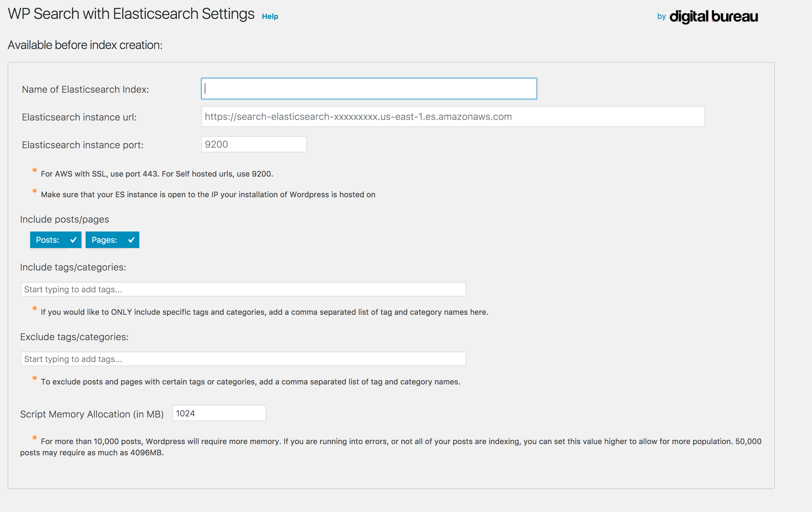Click the checkmark icon on Posts
812x512 pixels.
[73, 240]
